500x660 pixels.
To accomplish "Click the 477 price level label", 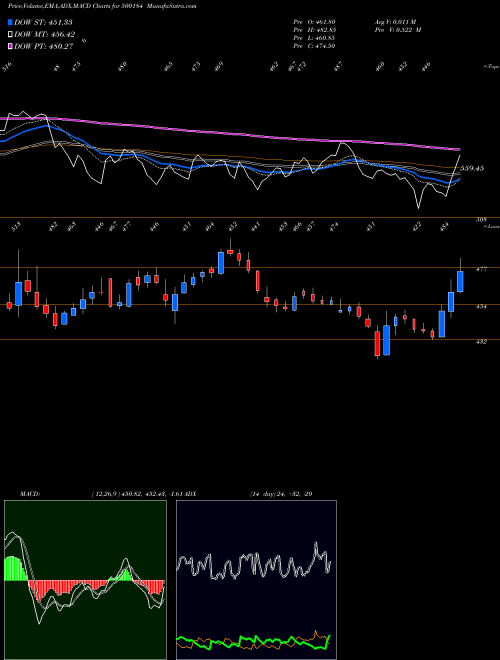I will tap(481, 269).
